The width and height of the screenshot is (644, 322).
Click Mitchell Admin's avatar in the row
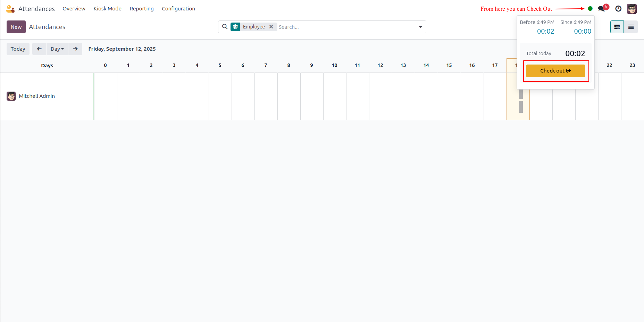pos(11,96)
